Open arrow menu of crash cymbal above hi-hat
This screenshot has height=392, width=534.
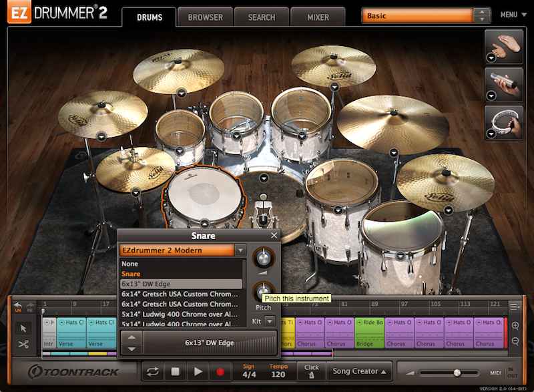(x=101, y=137)
